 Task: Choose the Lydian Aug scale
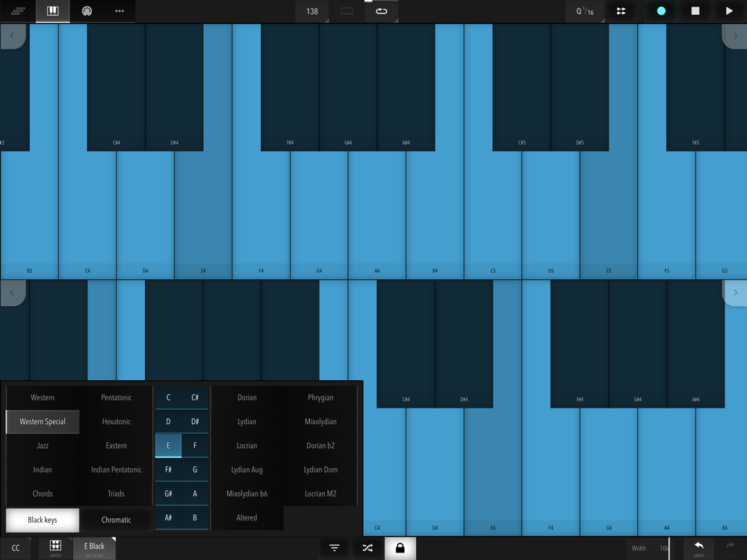tap(247, 470)
